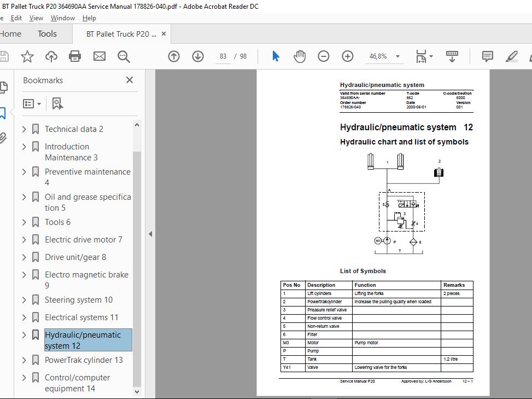
Task: Print the document with printer icon
Action: pos(75,56)
